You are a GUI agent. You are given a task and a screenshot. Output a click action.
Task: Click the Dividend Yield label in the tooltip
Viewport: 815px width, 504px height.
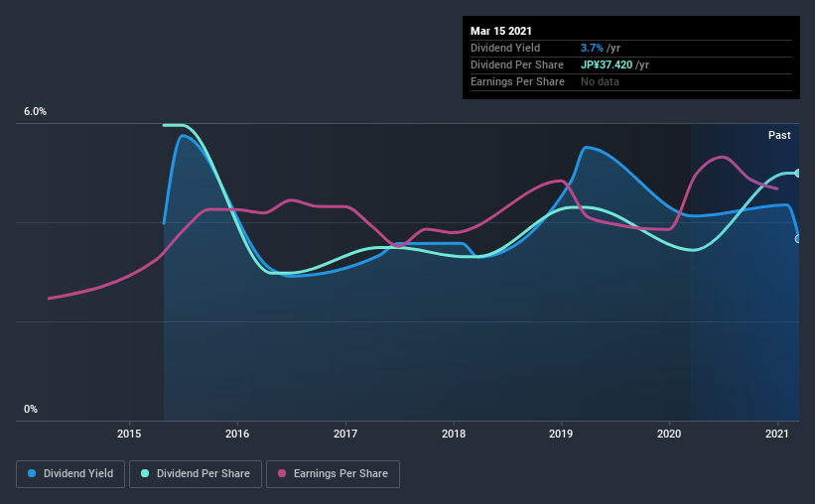[505, 48]
